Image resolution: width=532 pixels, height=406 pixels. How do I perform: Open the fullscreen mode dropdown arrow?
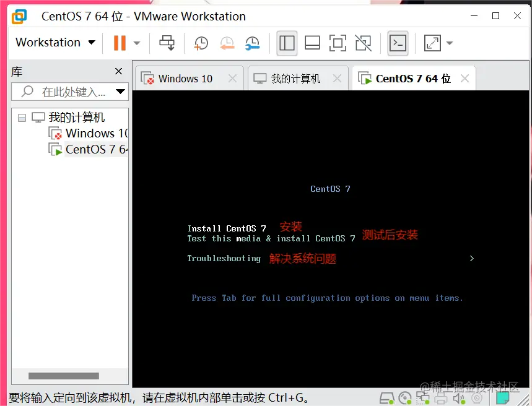point(450,43)
